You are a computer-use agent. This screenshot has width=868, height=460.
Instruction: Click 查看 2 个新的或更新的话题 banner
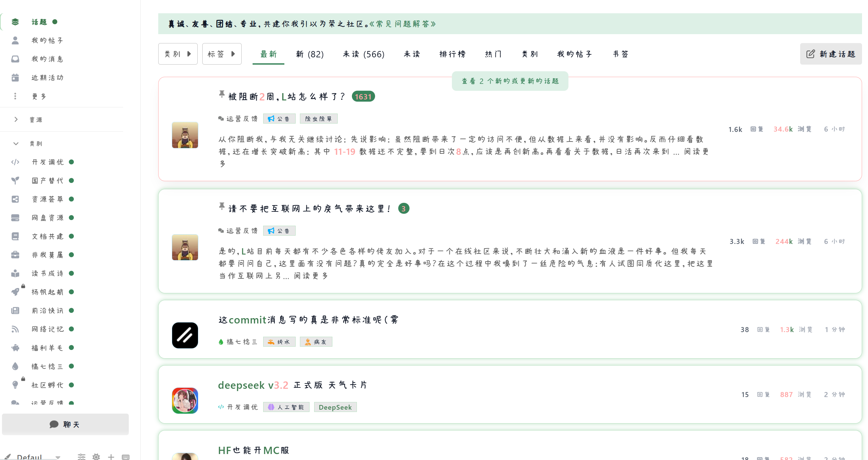510,81
